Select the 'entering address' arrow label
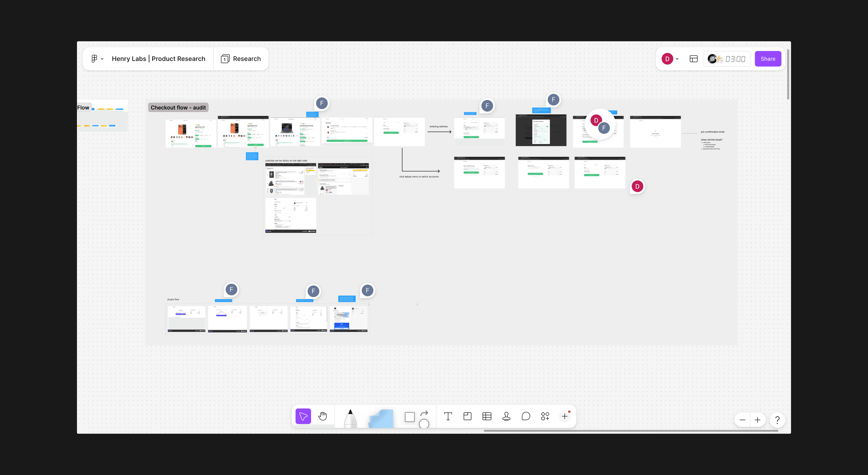 (x=438, y=127)
